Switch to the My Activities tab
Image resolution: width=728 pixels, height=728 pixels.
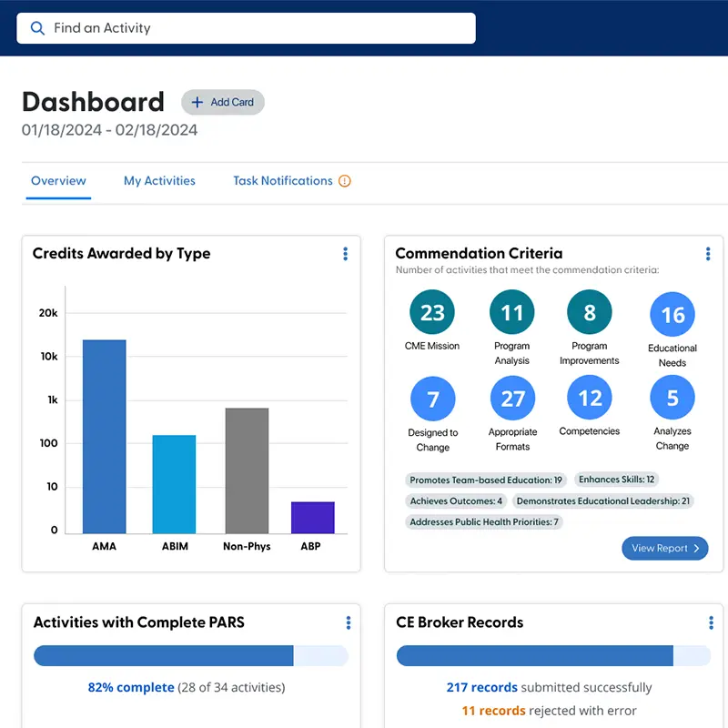pyautogui.click(x=159, y=181)
